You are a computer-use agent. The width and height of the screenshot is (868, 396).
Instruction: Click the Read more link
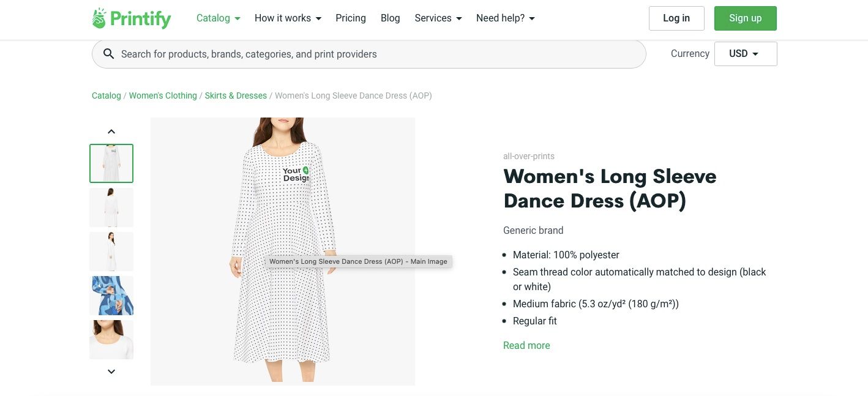click(526, 345)
